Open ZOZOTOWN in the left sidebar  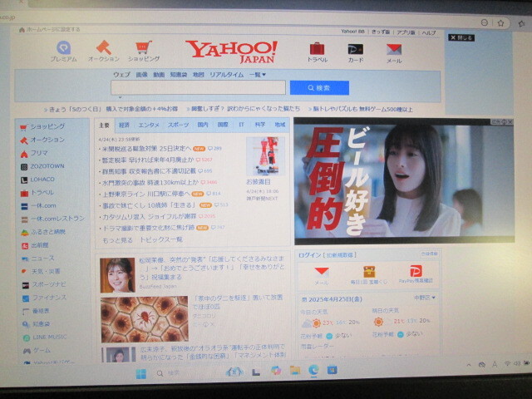[x=47, y=165]
